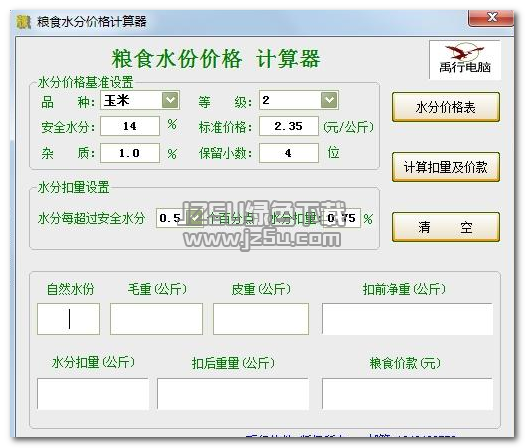Screen dimensions: 525x448
Task: Expand the 0.5 percentage-point dropdown
Action: tap(195, 218)
